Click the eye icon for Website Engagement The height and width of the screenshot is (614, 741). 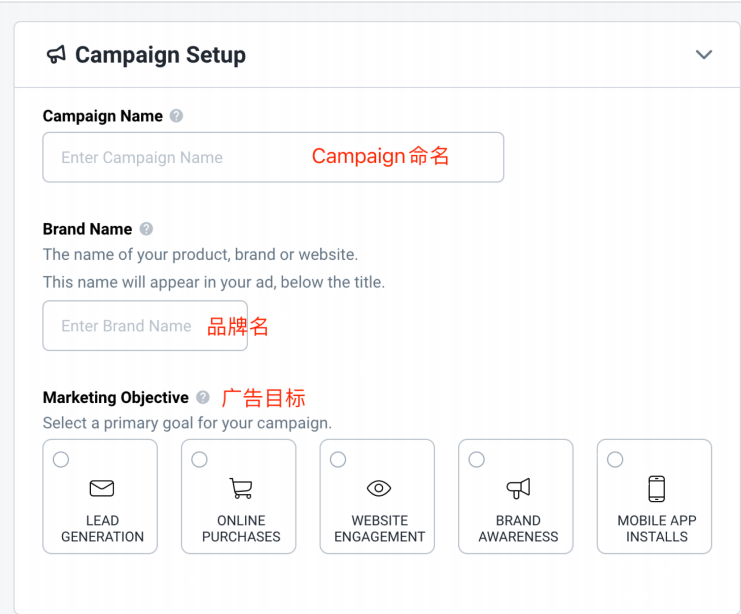(x=379, y=489)
